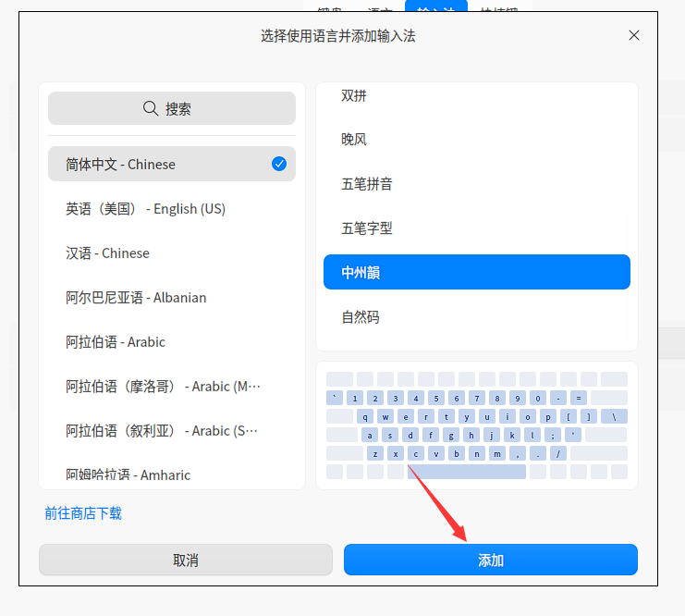This screenshot has width=685, height=616.
Task: Choose the 晚风 input method
Action: pos(477,140)
